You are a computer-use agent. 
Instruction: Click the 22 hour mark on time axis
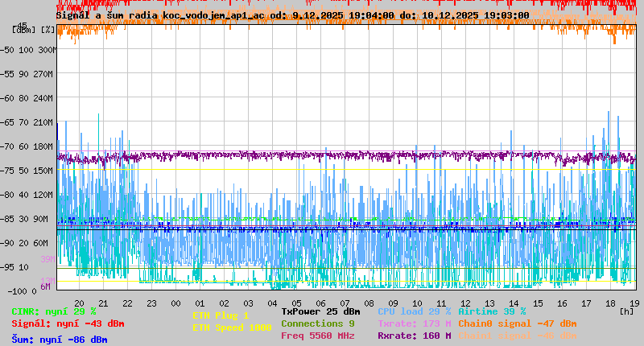click(127, 303)
